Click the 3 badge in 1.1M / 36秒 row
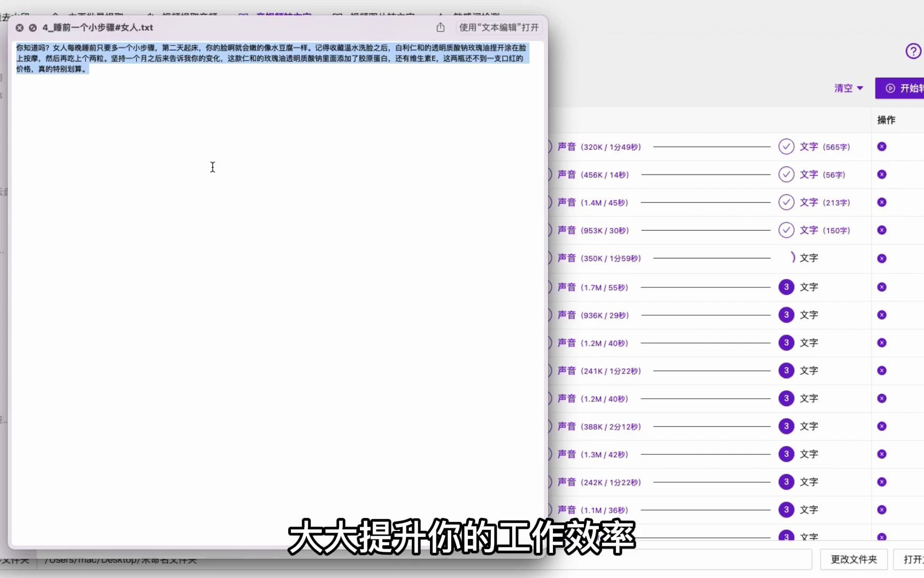The height and width of the screenshot is (578, 924). [786, 510]
